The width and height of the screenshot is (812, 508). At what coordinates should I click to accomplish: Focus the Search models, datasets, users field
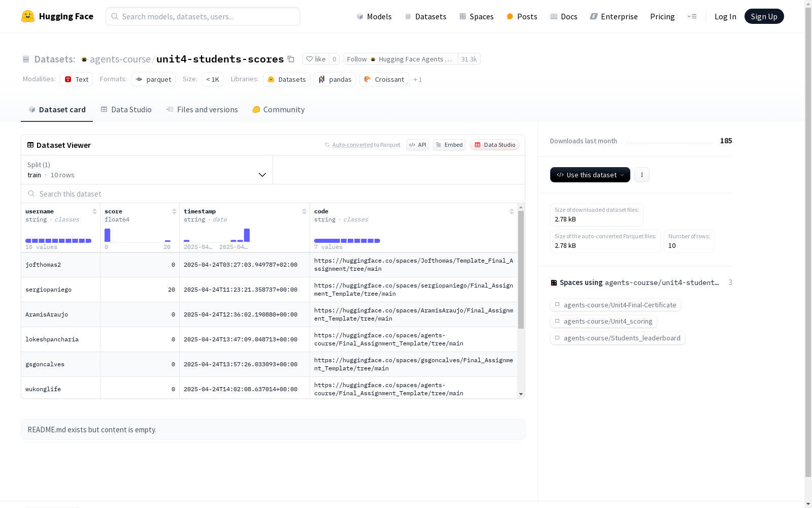(x=203, y=16)
